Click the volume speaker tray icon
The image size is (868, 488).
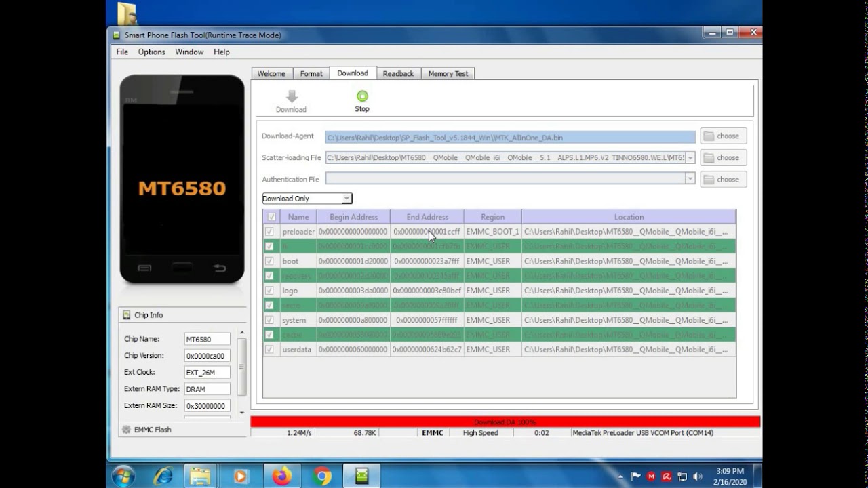[697, 476]
